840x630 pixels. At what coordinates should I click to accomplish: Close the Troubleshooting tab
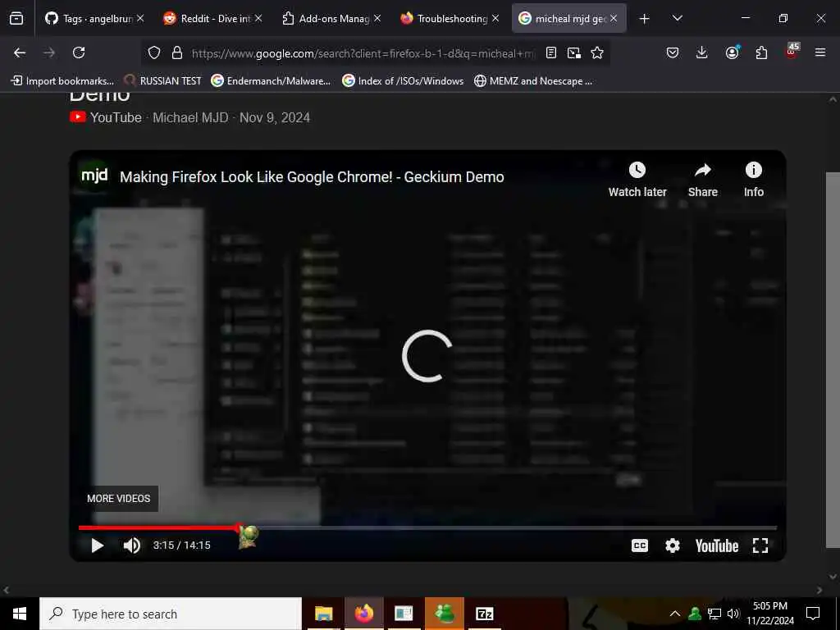pos(495,19)
